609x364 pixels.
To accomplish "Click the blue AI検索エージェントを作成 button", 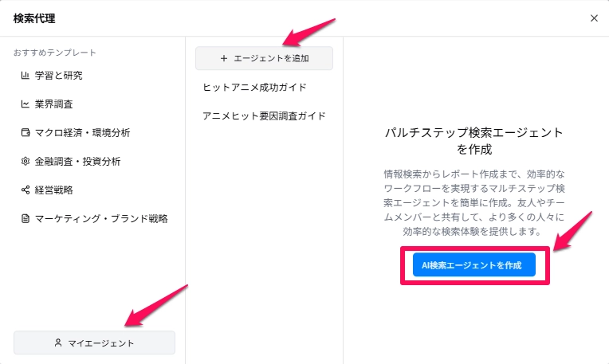I will [x=474, y=265].
